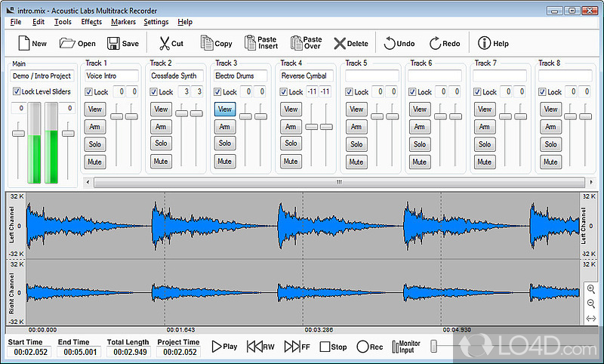Click the Track 1 name field
Image resolution: width=604 pixels, height=364 pixels.
click(x=112, y=76)
